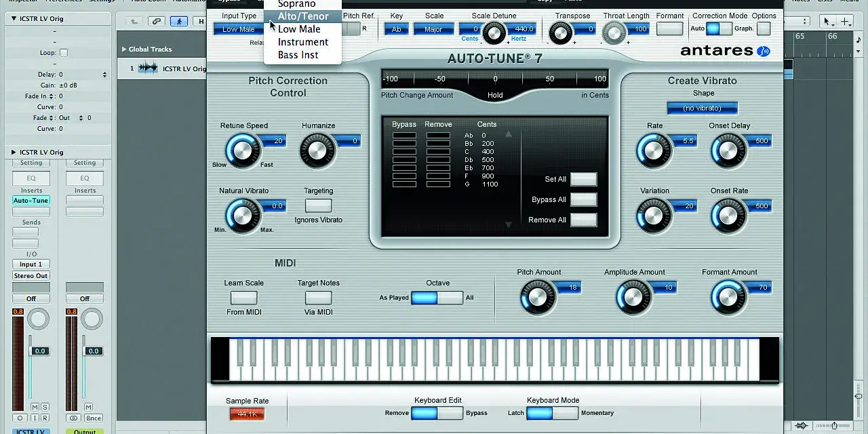Click the hierarchy up-arrow button in Logic

[134, 22]
